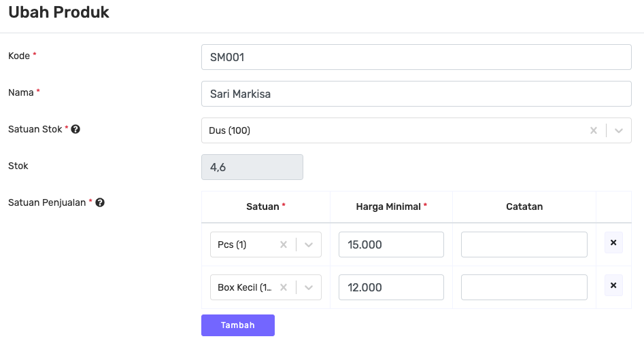Focus the Nama field with Sari Markisa
Viewport: 644px width, 343px height.
click(416, 94)
